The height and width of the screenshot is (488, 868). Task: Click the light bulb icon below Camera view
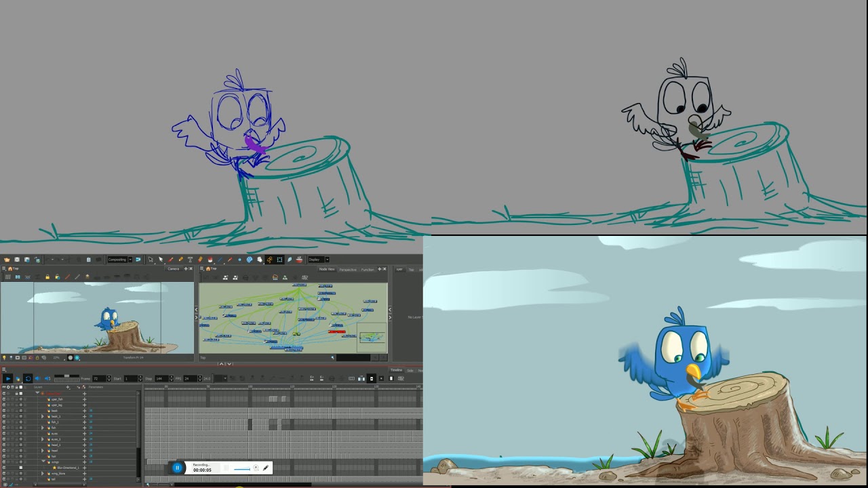click(x=4, y=358)
